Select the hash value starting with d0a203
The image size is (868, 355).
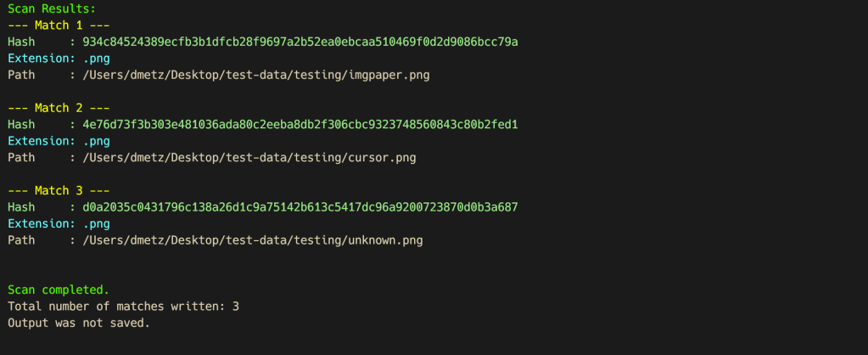300,207
